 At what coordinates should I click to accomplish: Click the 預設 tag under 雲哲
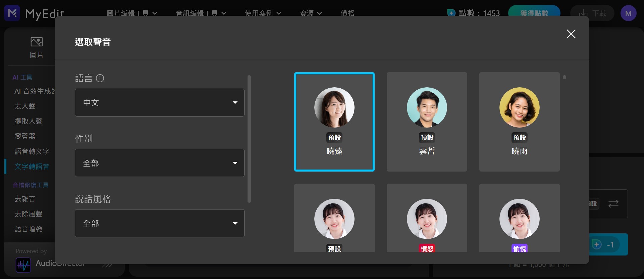click(427, 137)
